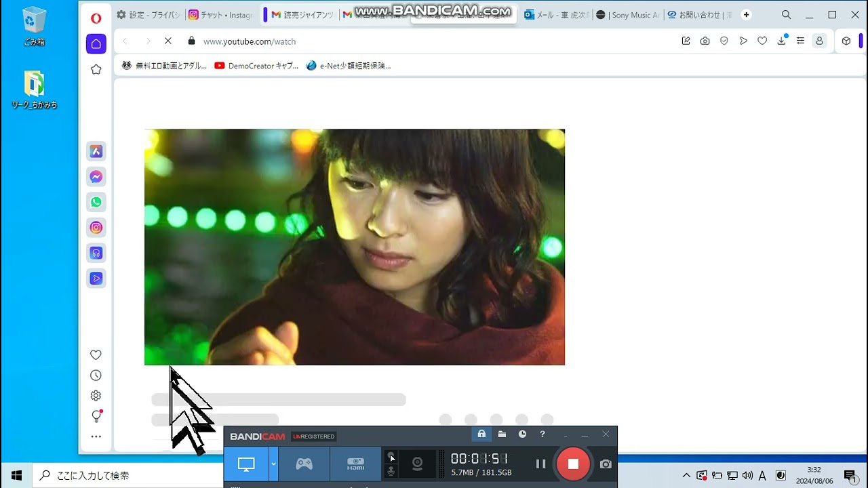Open the DemoCreator bookmark
The image size is (868, 488).
coord(256,66)
